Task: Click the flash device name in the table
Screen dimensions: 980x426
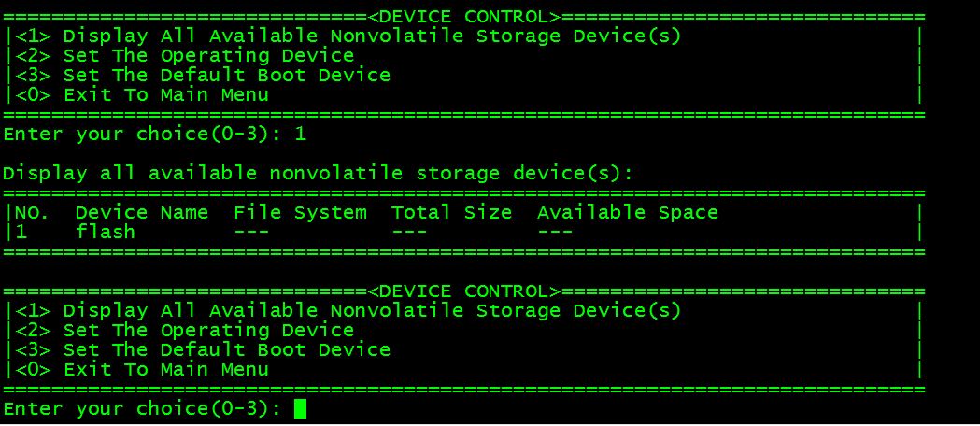Action: click(106, 232)
